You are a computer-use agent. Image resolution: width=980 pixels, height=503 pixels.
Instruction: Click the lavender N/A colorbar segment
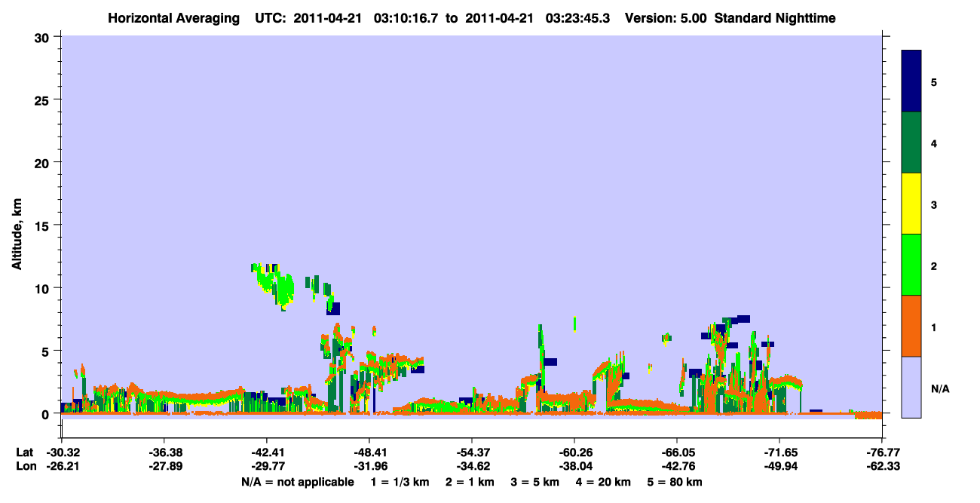911,387
